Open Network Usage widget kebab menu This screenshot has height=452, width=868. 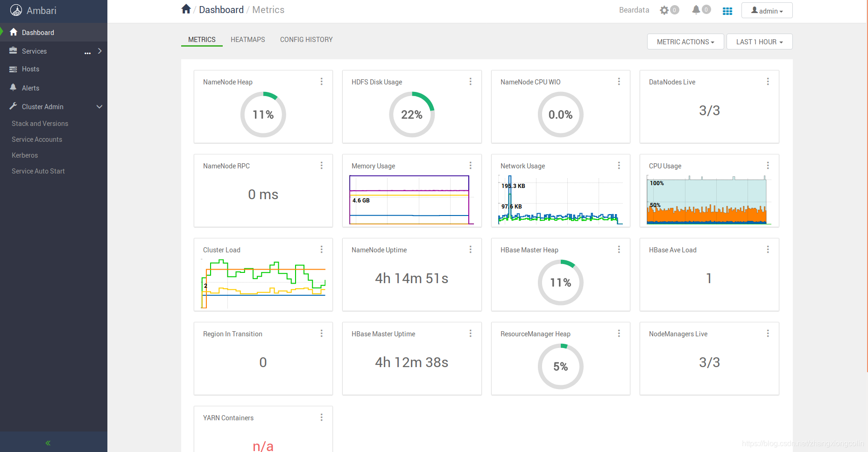pos(619,166)
